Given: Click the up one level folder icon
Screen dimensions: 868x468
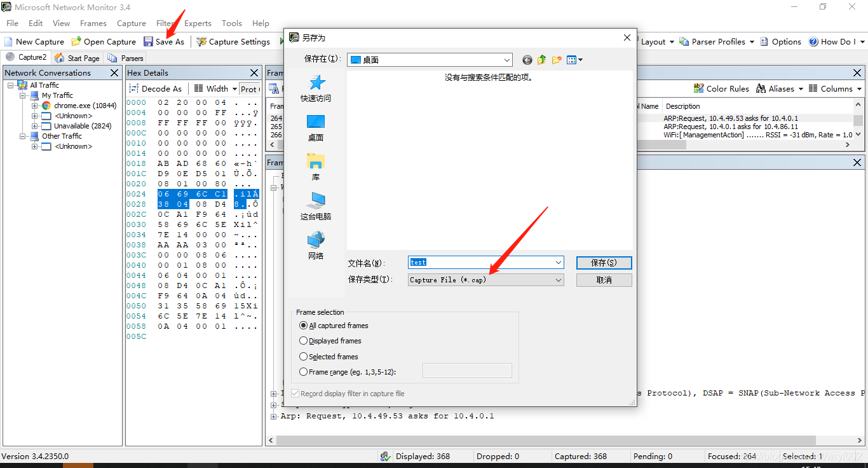Looking at the screenshot, I should click(x=542, y=60).
